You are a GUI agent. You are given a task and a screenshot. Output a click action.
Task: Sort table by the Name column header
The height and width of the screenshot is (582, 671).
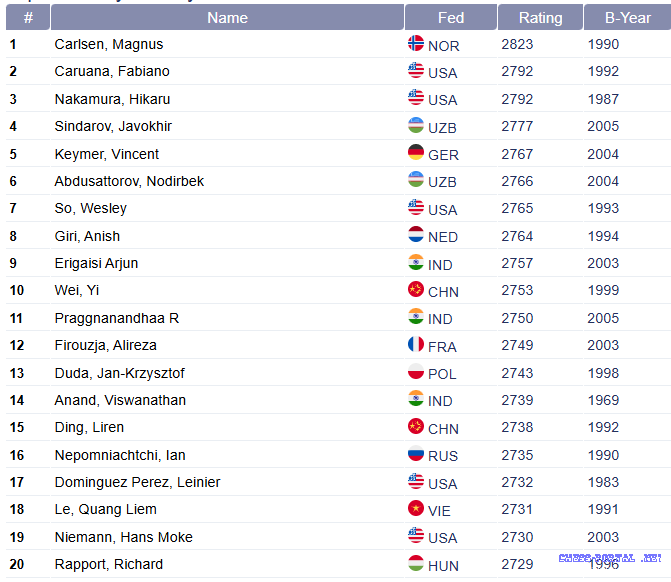(x=227, y=17)
